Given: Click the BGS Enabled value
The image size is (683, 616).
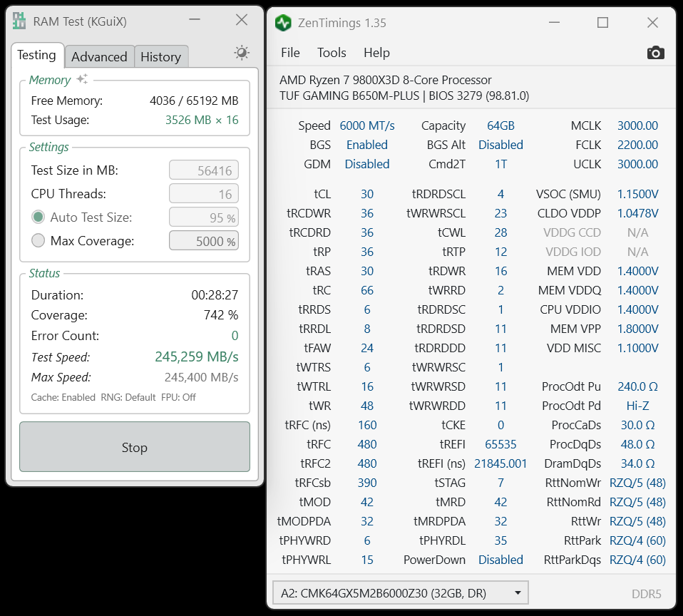Looking at the screenshot, I should (x=367, y=145).
